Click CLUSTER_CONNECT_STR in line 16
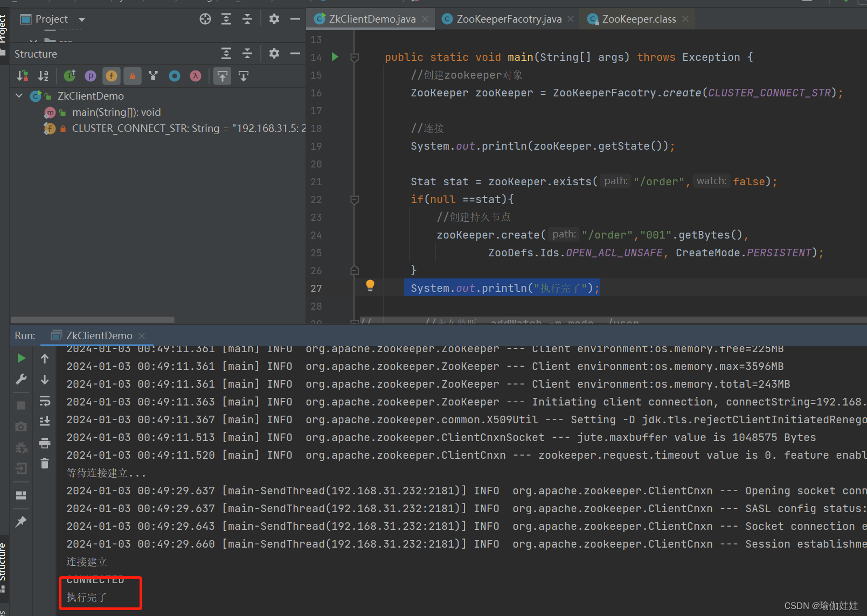The width and height of the screenshot is (867, 616). point(769,93)
